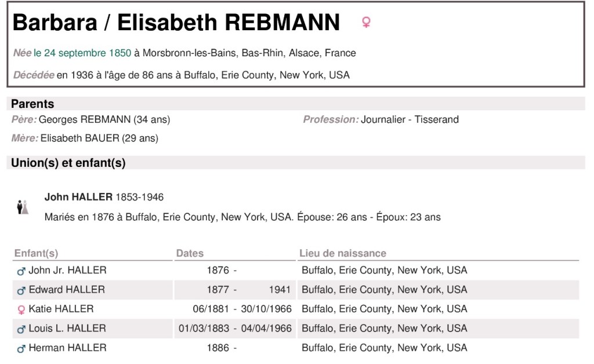Open spouse John HALLER's profile
This screenshot has height=364, width=594.
point(78,197)
